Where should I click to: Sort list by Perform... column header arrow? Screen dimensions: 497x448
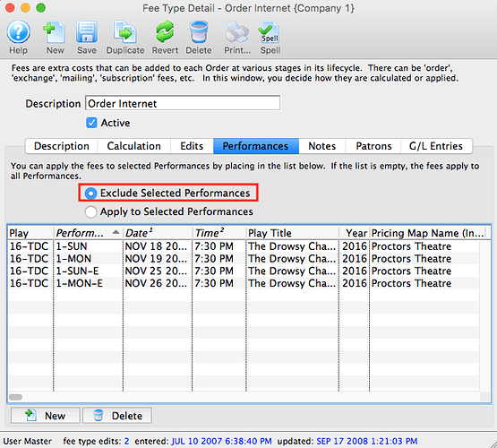point(116,233)
